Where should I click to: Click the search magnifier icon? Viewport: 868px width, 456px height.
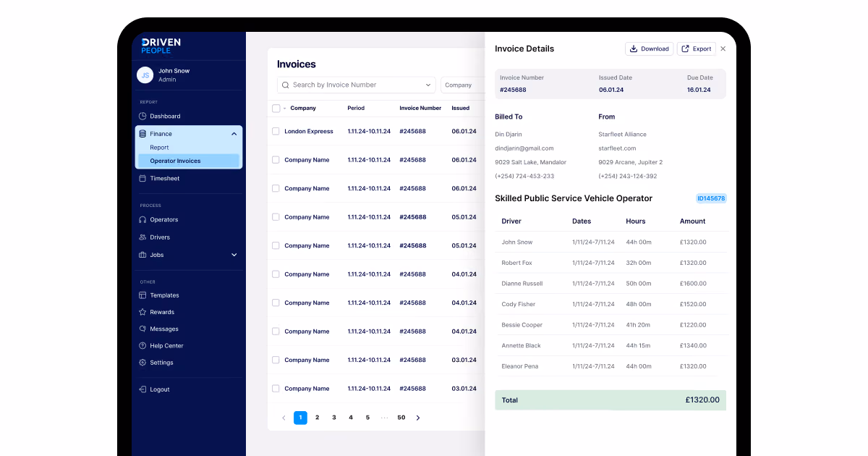[286, 85]
